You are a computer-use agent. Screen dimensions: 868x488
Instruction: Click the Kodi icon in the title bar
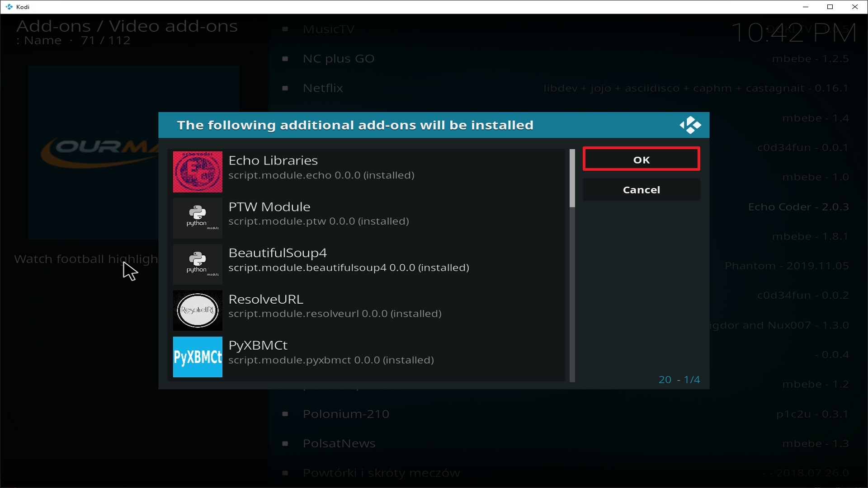[9, 7]
